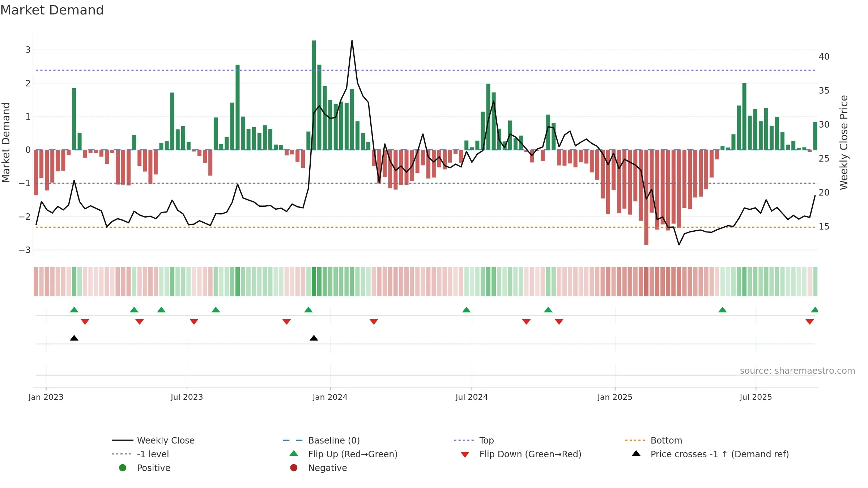
Task: Click red flip-down triangle shortly after Jan 2024
Action: (x=374, y=322)
